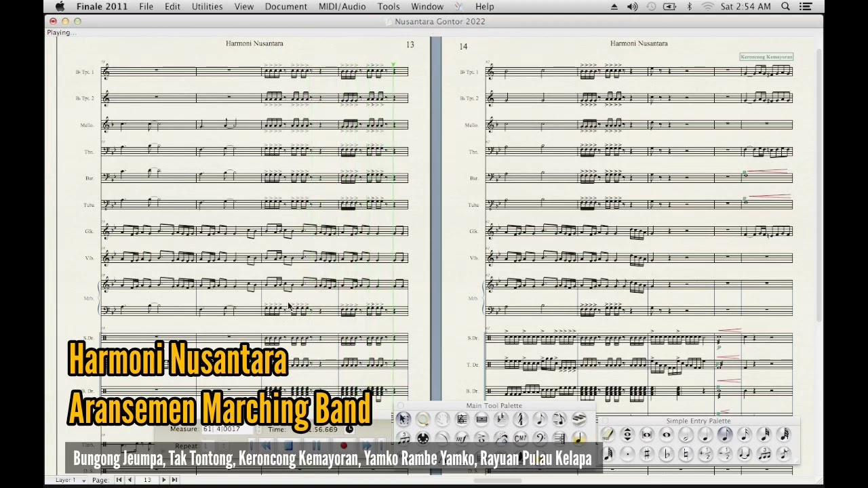Stop playback with the stop button
This screenshot has height=488, width=868.
[x=289, y=446]
